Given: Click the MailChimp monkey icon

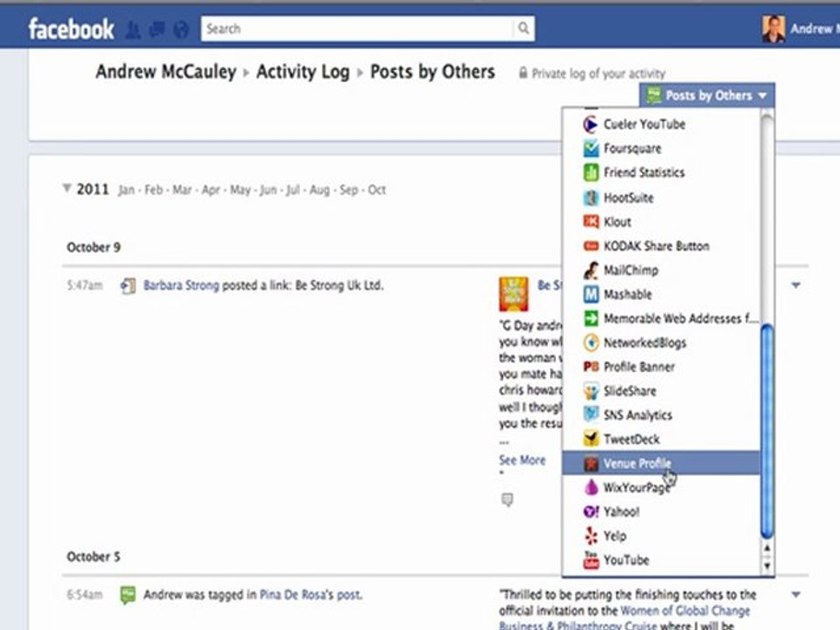Looking at the screenshot, I should click(x=591, y=270).
